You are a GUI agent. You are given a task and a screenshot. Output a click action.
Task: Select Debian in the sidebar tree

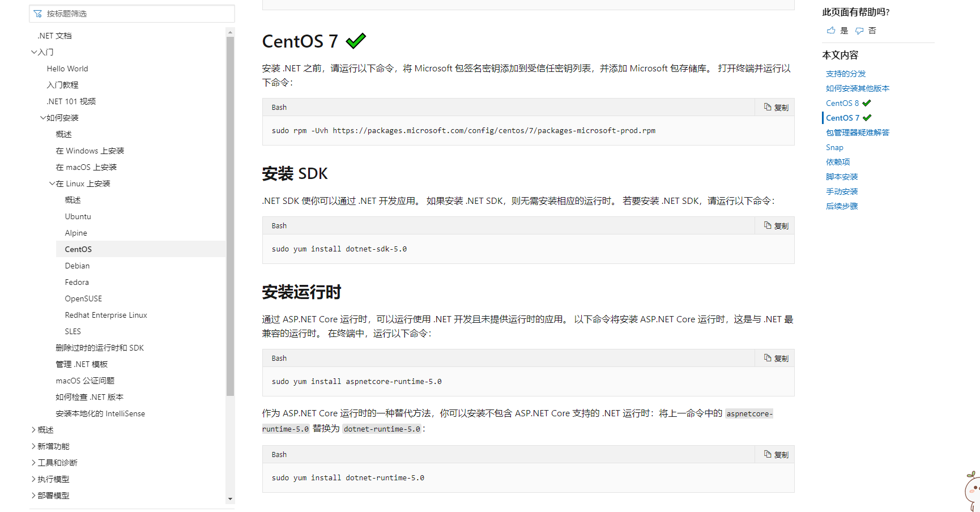click(77, 265)
